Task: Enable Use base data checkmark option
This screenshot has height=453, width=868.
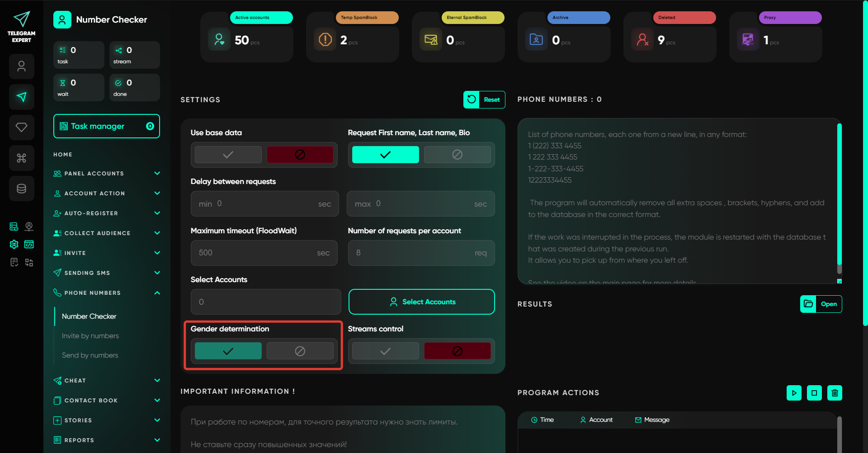Action: tap(228, 155)
